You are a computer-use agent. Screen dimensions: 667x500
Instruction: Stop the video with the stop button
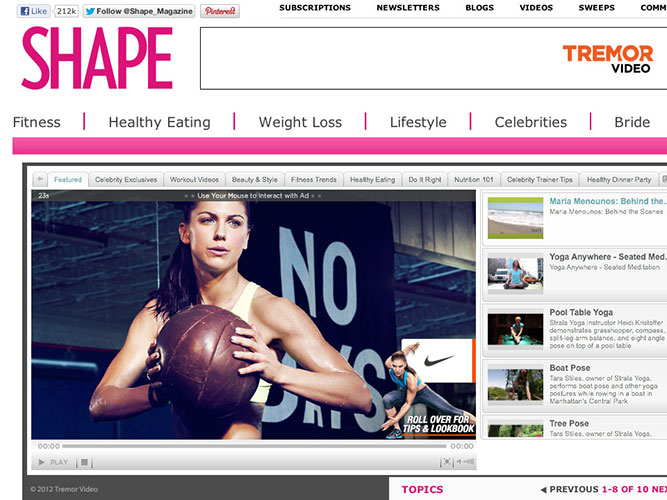84,462
